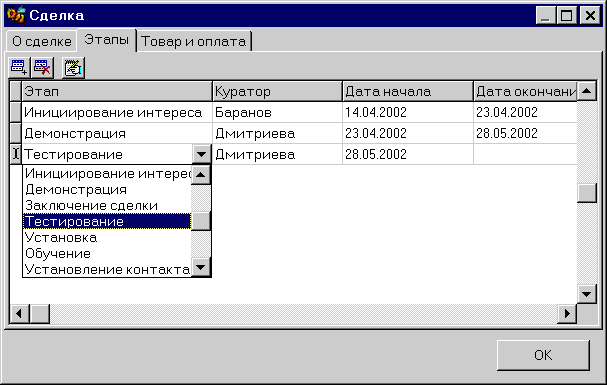
Task: Choose Инициирование интереса in the dropdown list
Action: click(x=107, y=174)
